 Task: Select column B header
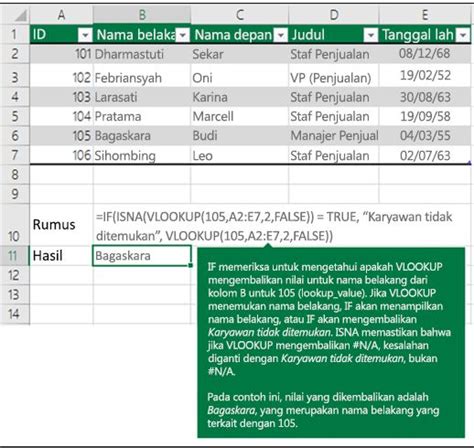point(142,15)
